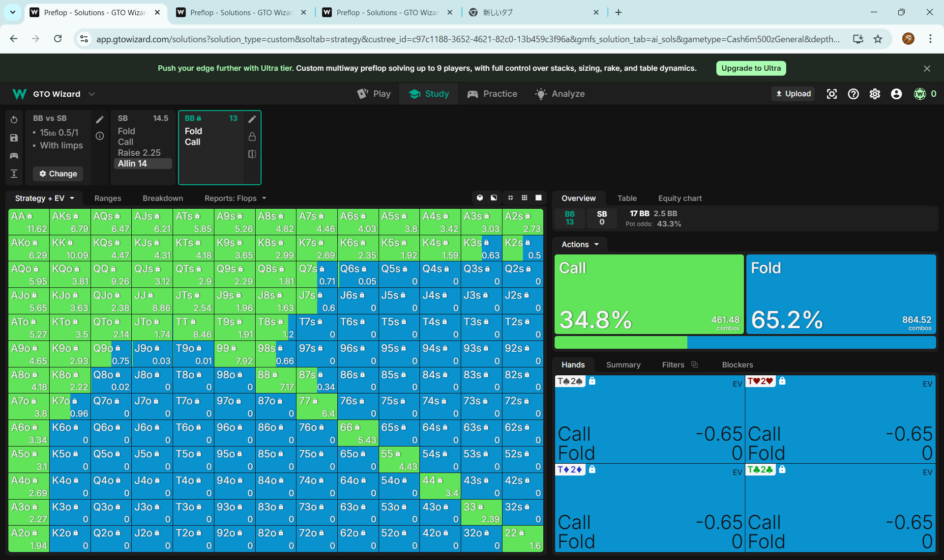Click the pencil edit icon in BB panel
Image resolution: width=944 pixels, height=560 pixels.
click(x=252, y=119)
